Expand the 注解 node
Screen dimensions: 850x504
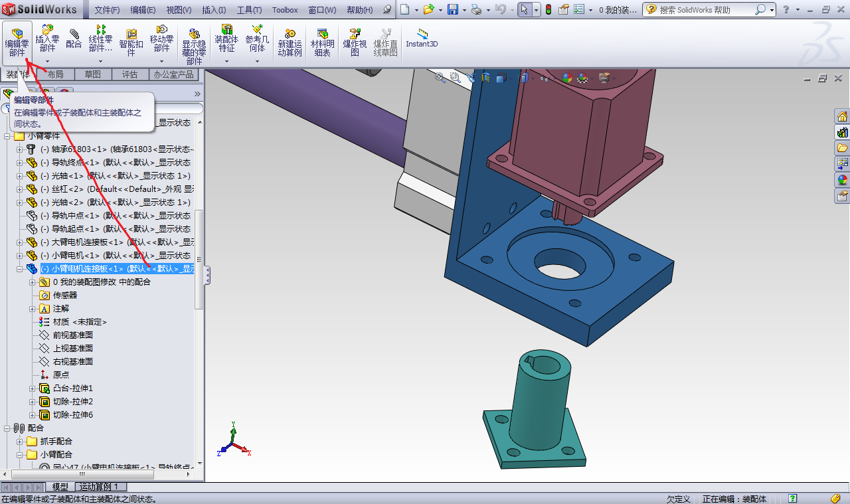pos(33,308)
